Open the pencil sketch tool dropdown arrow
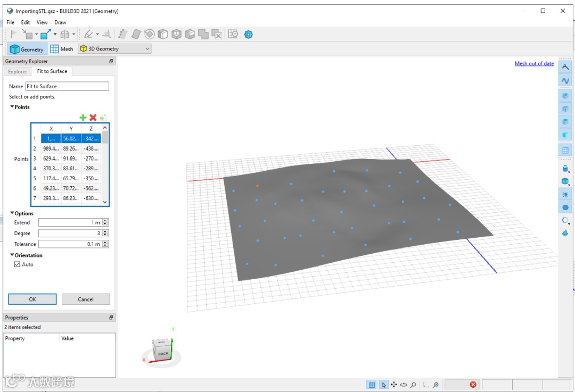The height and width of the screenshot is (392, 575). (x=97, y=35)
